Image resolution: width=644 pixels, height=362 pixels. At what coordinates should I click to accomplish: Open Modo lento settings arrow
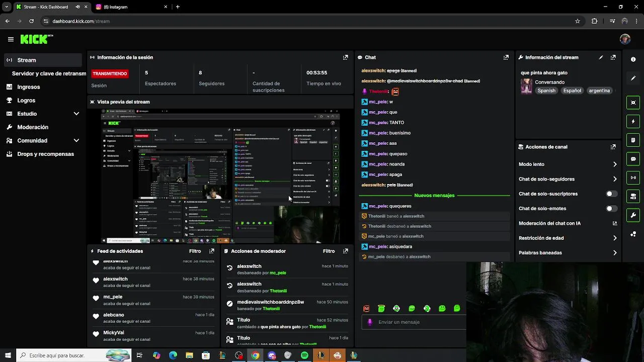click(614, 164)
